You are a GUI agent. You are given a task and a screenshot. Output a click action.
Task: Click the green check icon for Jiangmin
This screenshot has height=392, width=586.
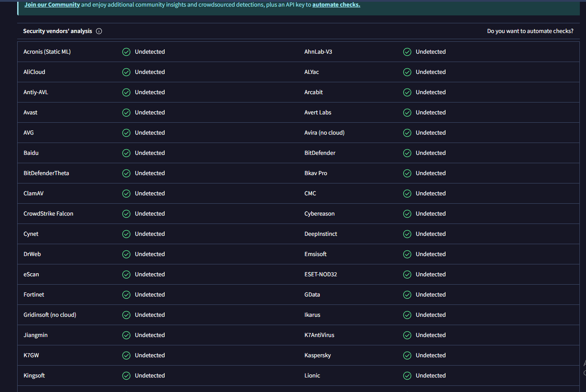[x=126, y=335]
